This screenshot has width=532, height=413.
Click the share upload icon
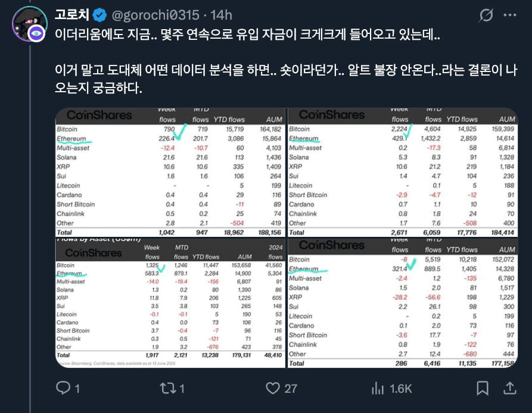(509, 388)
